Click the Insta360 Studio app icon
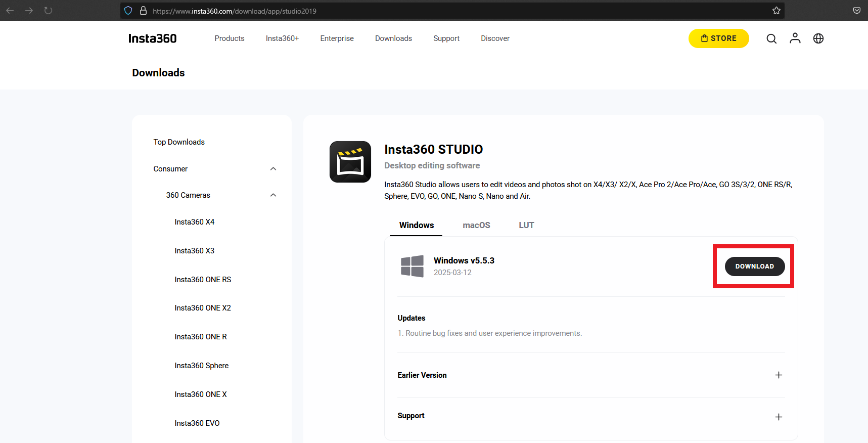 tap(350, 162)
